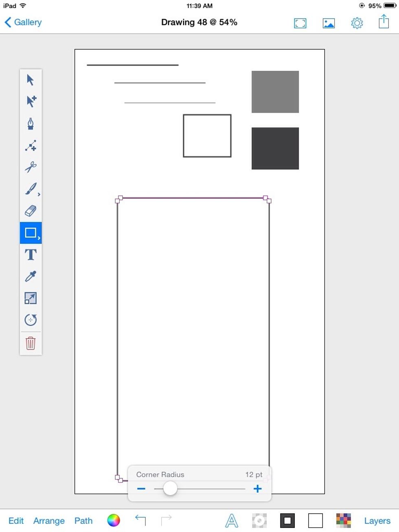Viewport: 399px width, 532px height.
Task: Tap the red trash delete icon
Action: [31, 343]
